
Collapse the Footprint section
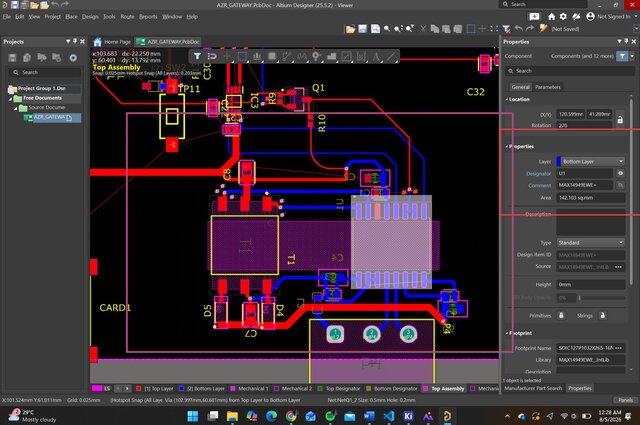coord(507,333)
